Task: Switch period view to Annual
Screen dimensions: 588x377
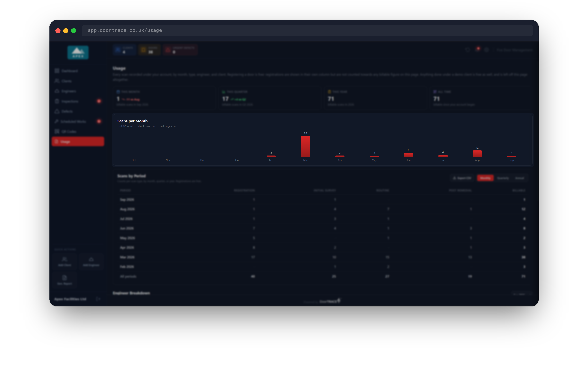Action: pyautogui.click(x=520, y=178)
